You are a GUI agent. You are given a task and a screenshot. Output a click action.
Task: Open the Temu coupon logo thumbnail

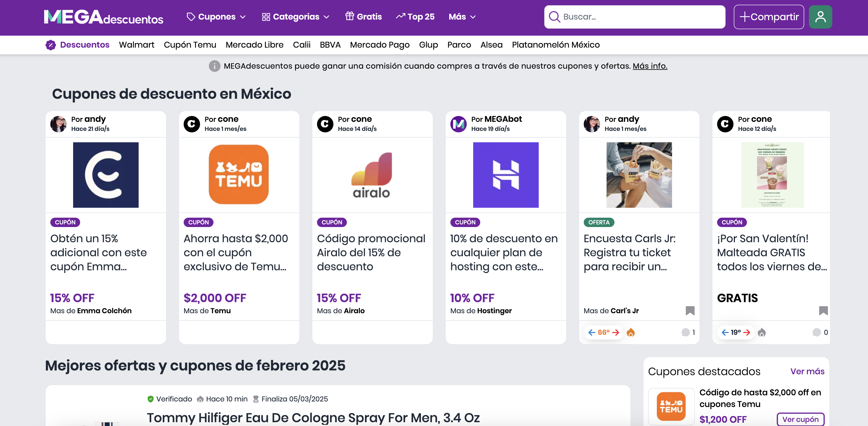239,174
